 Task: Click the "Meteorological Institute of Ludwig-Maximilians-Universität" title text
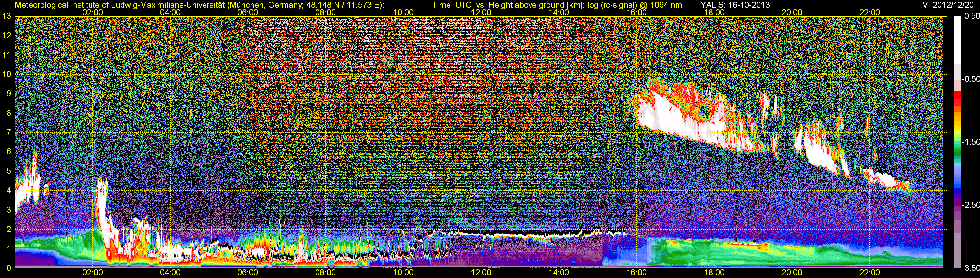(x=121, y=5)
